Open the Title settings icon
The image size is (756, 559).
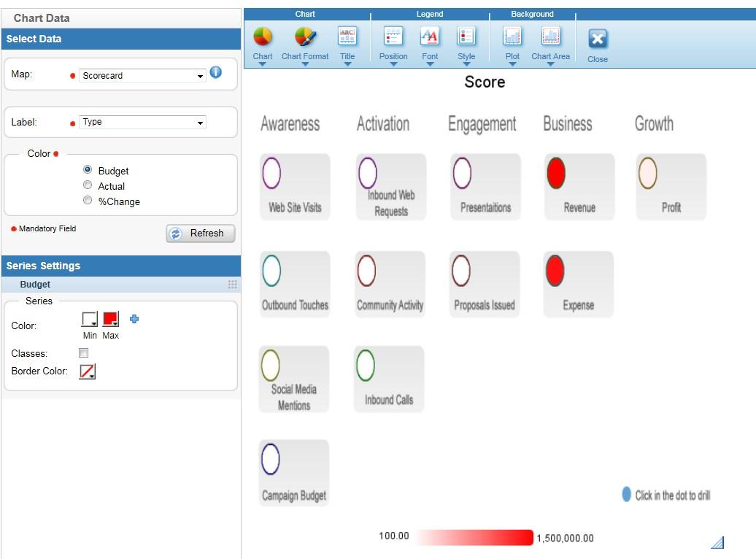347,36
